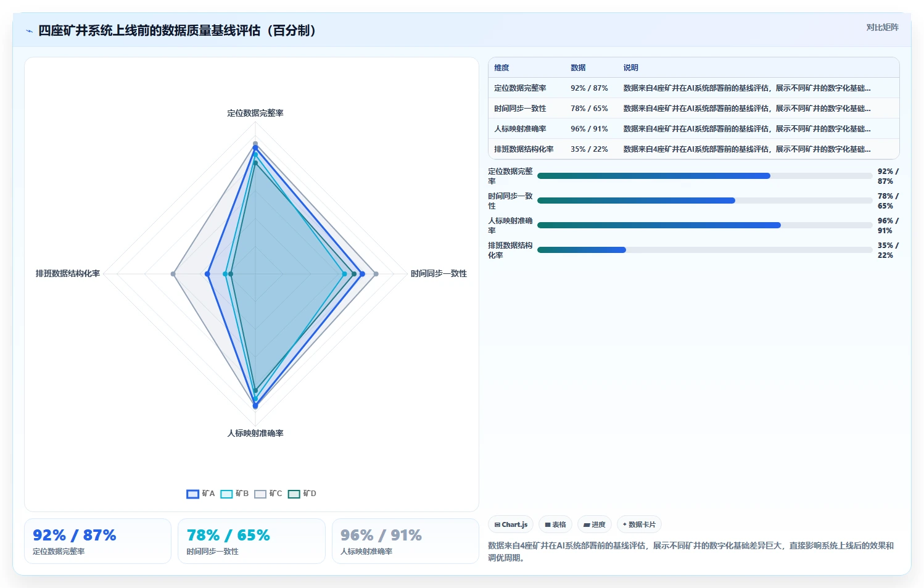Open the 96% / 91% 人标映射准确率 stat card

click(x=405, y=541)
